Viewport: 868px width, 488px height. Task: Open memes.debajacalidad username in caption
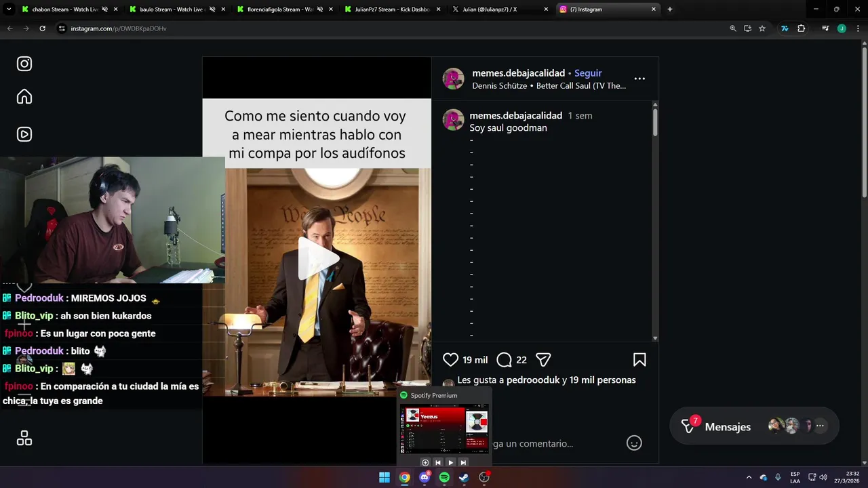click(516, 116)
